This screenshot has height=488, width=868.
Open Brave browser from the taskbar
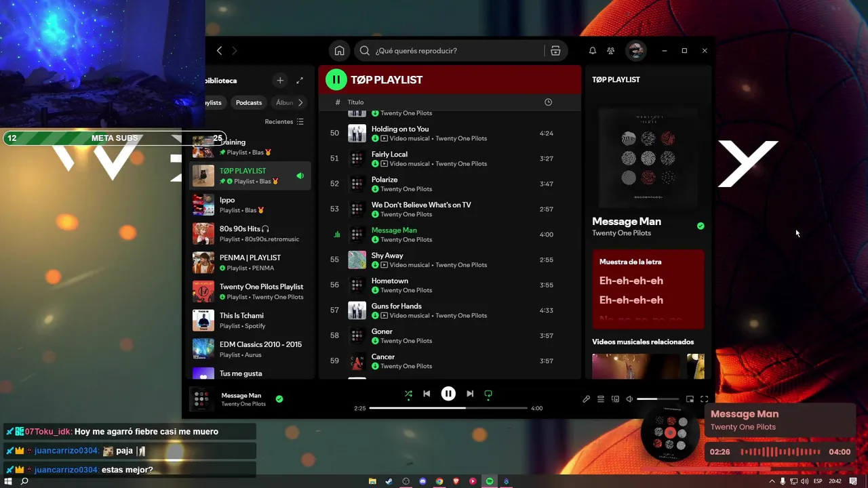456,481
